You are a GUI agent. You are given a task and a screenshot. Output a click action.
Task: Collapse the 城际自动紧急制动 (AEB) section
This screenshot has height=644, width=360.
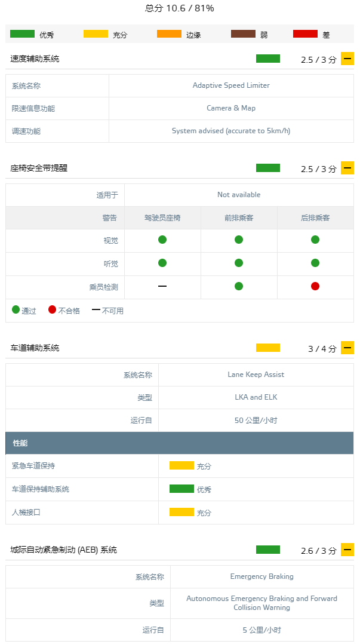347,550
